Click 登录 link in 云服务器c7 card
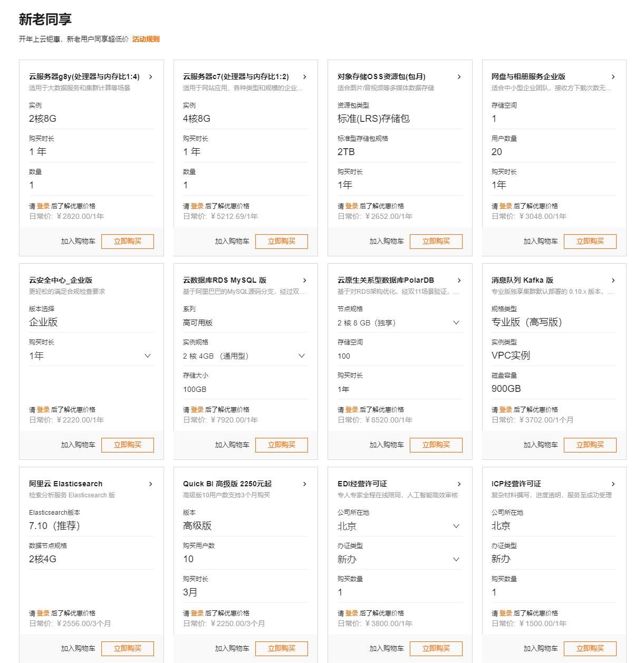Viewport: 644px width, 663px height. [197, 206]
